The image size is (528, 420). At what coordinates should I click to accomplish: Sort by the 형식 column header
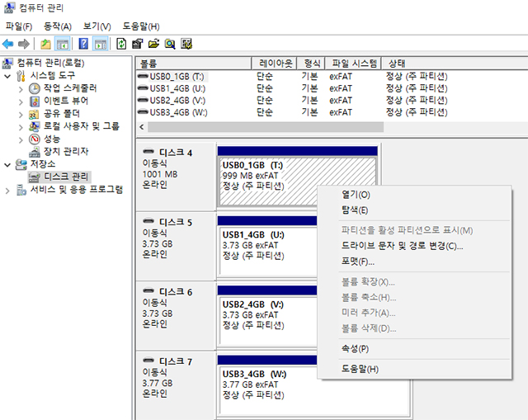pyautogui.click(x=311, y=63)
